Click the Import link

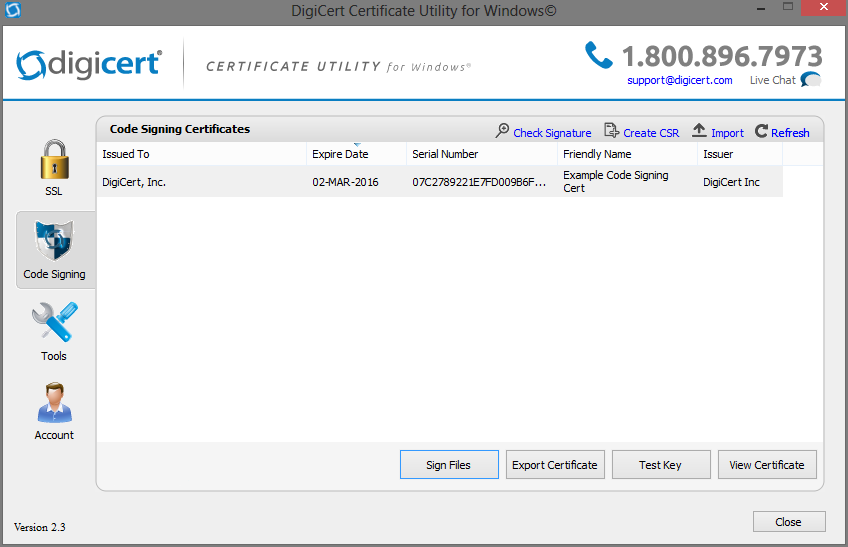727,133
